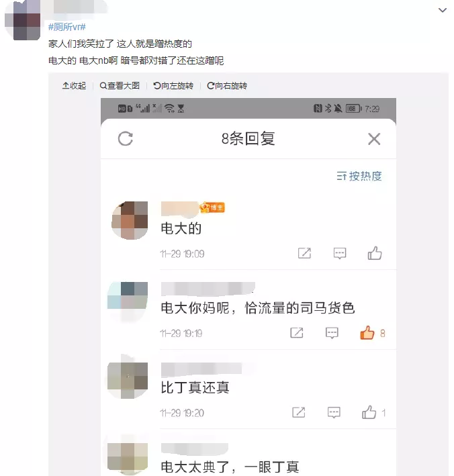Viewport: 454px width, 476px height.
Task: Like the 电大的 comment
Action: coord(375,253)
